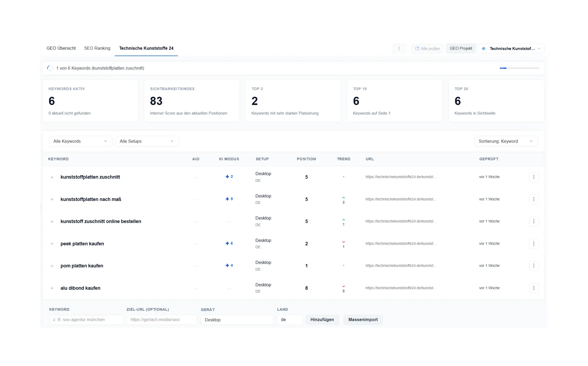Expand row alu dibond kaufen with plus

click(52, 288)
